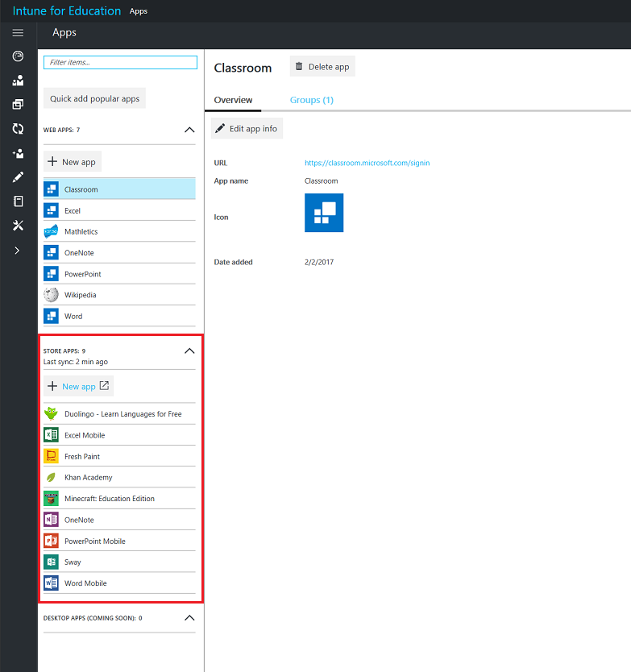Add a New app under Web Apps
The height and width of the screenshot is (672, 631).
(x=73, y=162)
